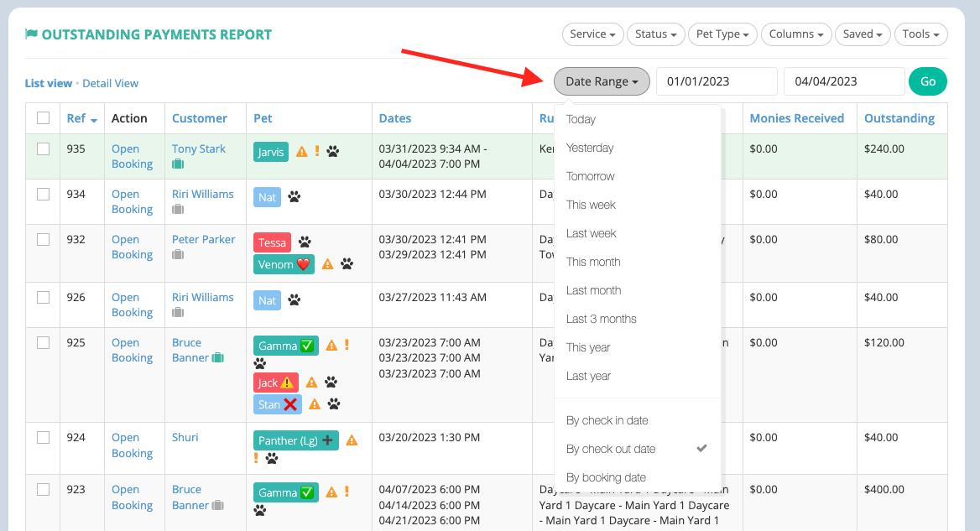Viewport: 980px width, 531px height.
Task: Sort by the Monies Received column header
Action: (797, 118)
